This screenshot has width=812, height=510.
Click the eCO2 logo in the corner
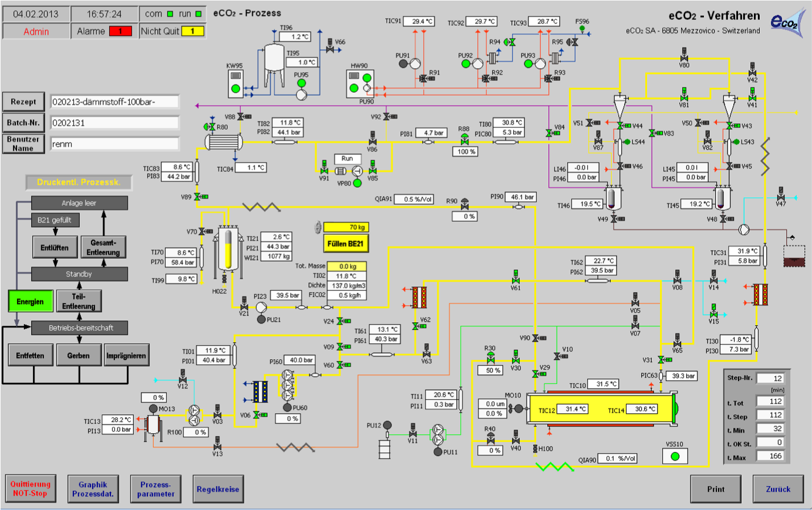[785, 23]
